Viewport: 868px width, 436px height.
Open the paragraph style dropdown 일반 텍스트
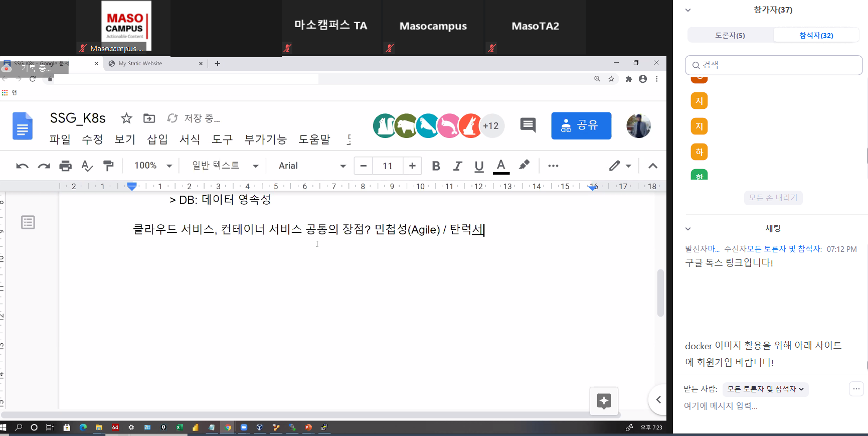[225, 166]
